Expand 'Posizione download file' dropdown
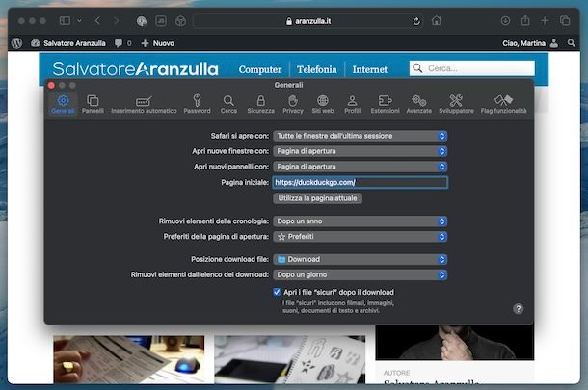 click(360, 259)
